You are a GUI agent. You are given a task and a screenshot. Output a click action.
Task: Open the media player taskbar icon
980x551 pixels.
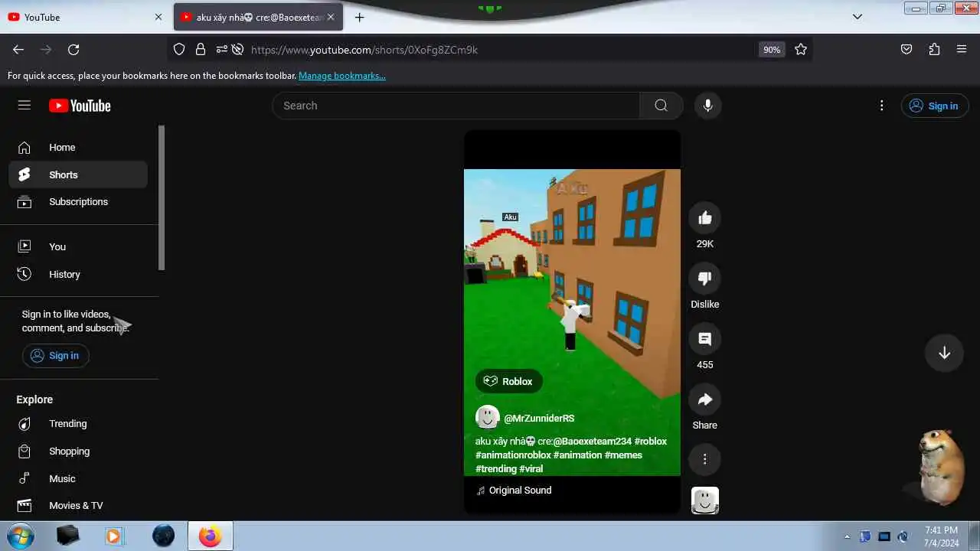(113, 536)
